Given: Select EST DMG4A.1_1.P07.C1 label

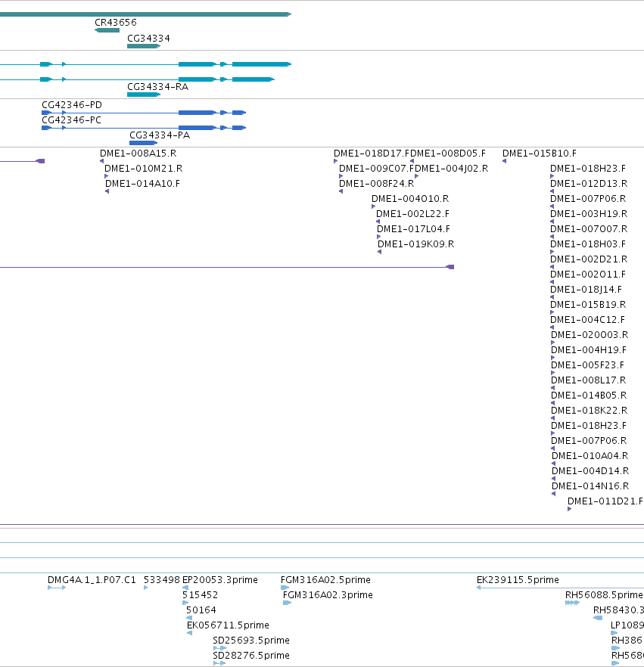Looking at the screenshot, I should click(92, 580).
